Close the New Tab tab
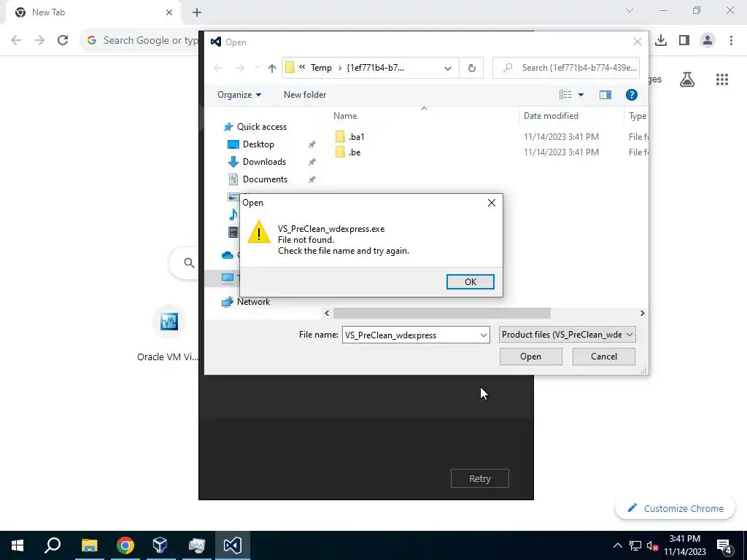747x560 pixels. tap(169, 12)
